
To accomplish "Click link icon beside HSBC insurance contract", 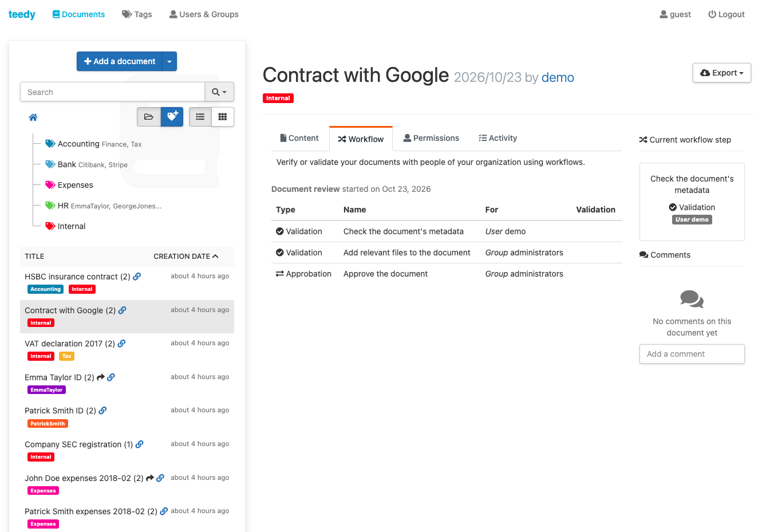I will coord(137,277).
